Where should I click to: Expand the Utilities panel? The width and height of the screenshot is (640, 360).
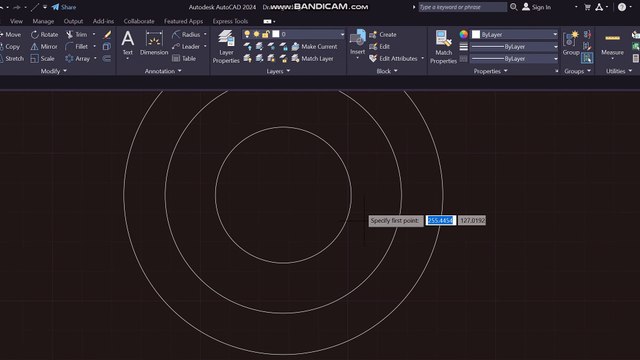pos(619,71)
